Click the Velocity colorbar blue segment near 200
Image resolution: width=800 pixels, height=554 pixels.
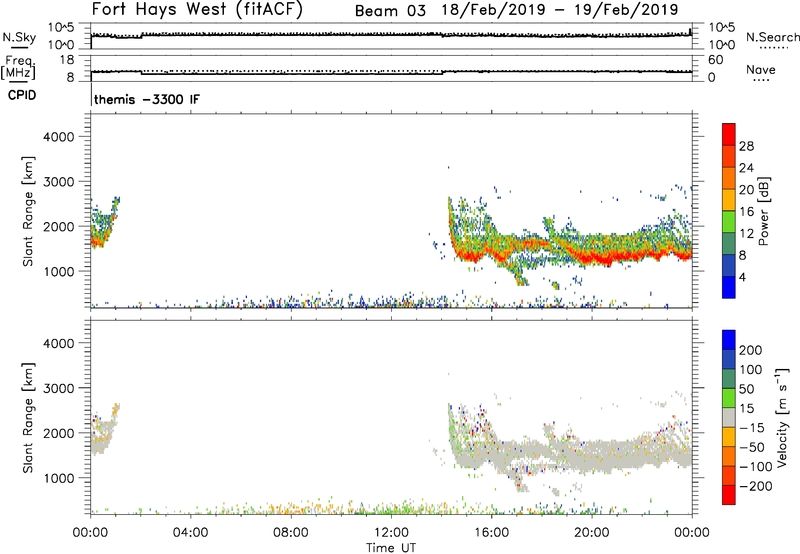729,340
